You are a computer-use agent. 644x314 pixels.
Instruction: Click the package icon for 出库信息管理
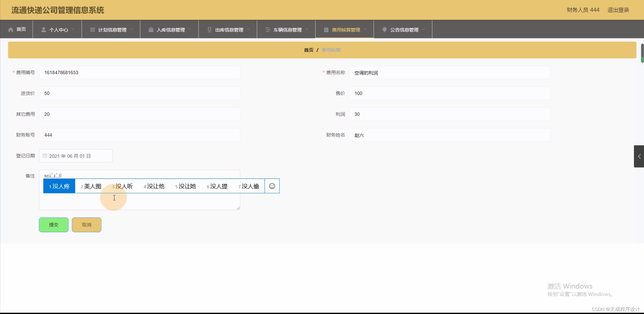(x=209, y=29)
